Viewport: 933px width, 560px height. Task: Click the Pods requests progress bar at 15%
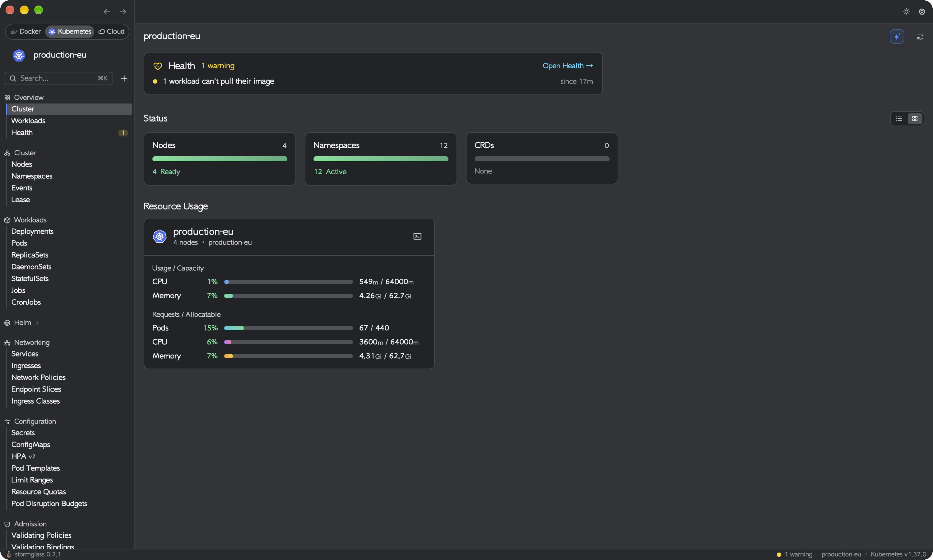pyautogui.click(x=289, y=328)
